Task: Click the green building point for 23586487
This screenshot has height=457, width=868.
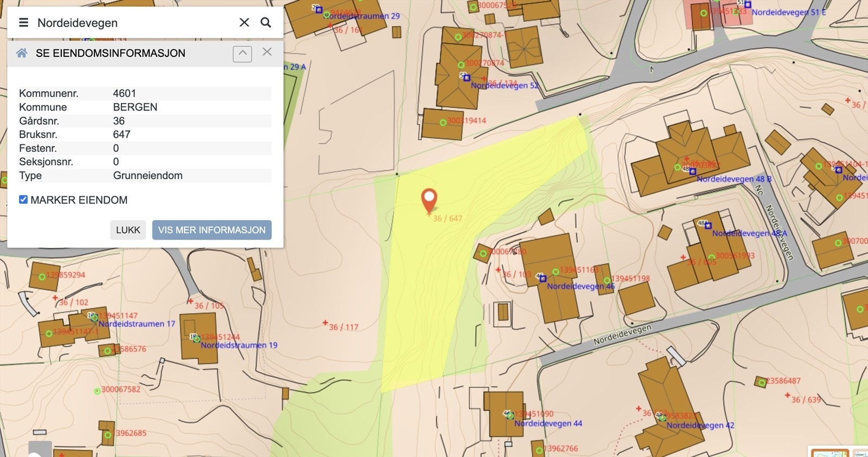Action: point(762,383)
